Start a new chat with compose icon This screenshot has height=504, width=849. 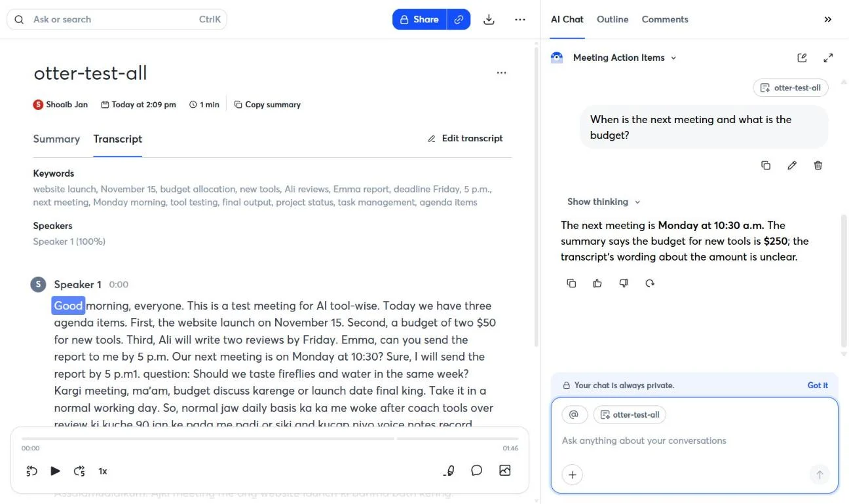point(802,58)
